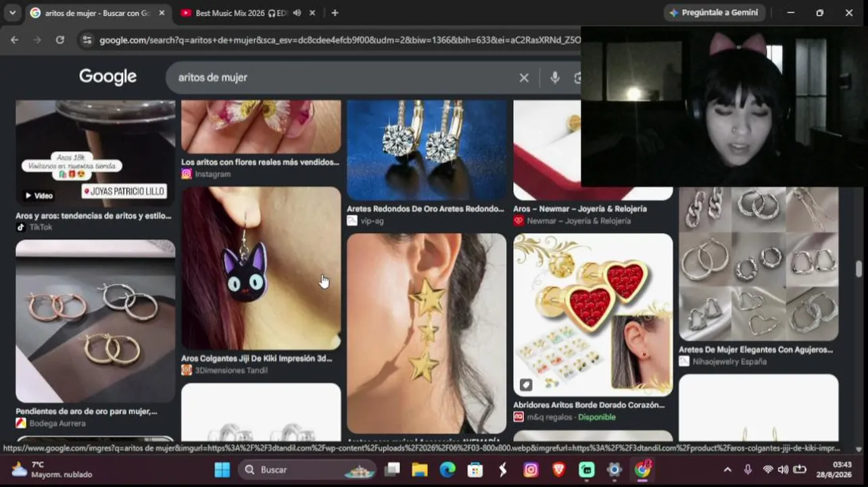The width and height of the screenshot is (868, 487).
Task: Open 'Aros y aros: tendencias de aritos' result
Action: pos(93,216)
